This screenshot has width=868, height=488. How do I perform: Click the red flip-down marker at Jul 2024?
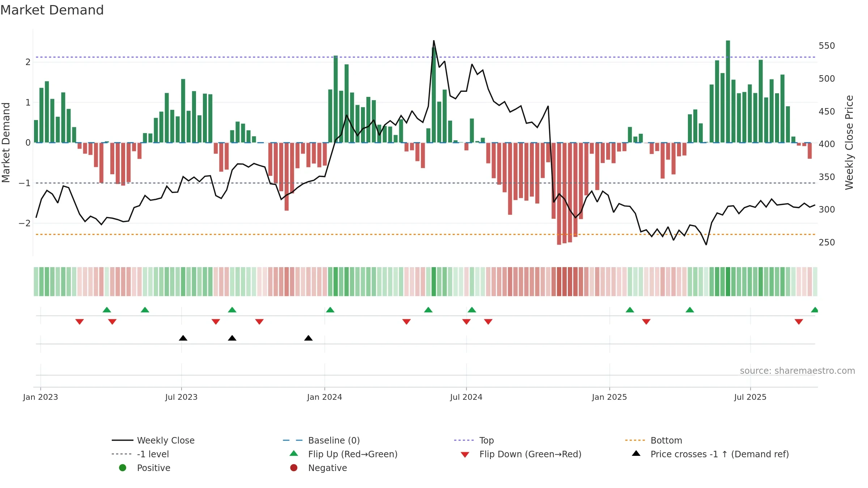click(467, 322)
